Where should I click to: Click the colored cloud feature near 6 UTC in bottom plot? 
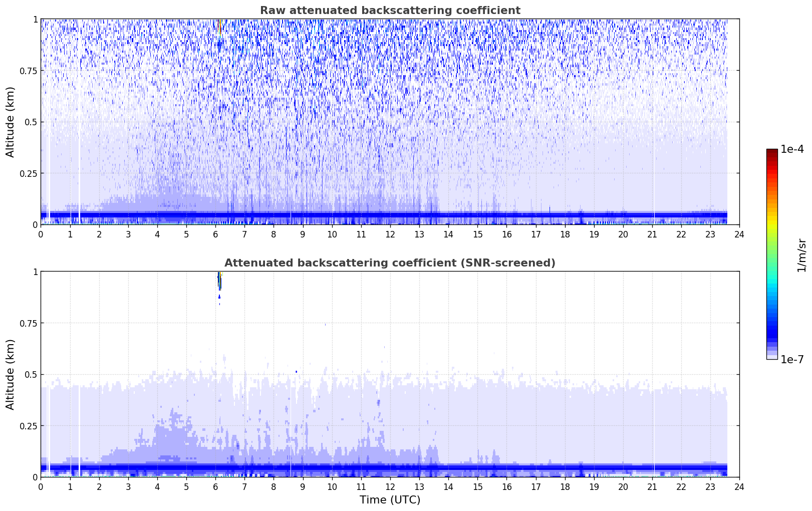219,281
